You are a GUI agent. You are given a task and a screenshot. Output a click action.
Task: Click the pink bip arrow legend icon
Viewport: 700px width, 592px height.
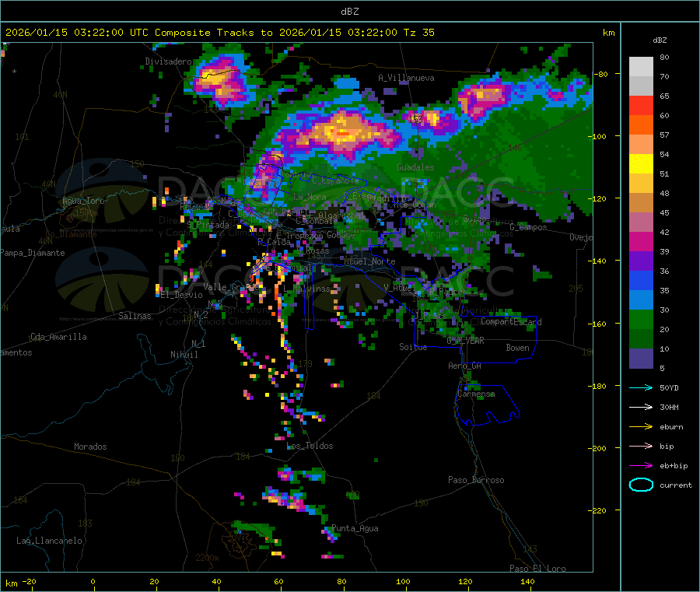[x=641, y=446]
